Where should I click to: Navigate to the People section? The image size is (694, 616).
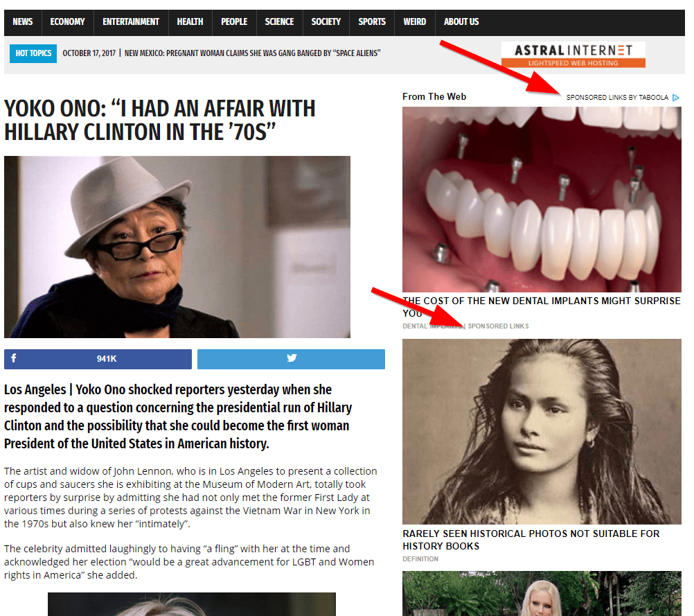[x=234, y=21]
